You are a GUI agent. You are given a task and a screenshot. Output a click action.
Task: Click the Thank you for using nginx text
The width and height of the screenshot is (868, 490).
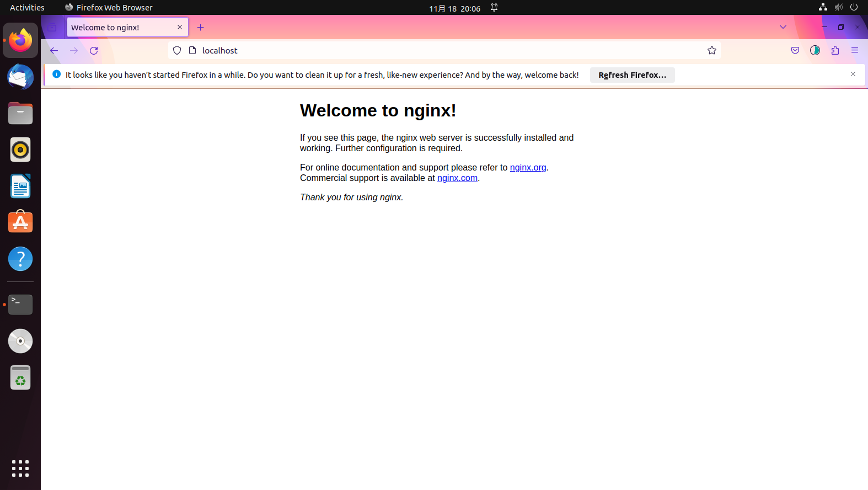(x=352, y=198)
